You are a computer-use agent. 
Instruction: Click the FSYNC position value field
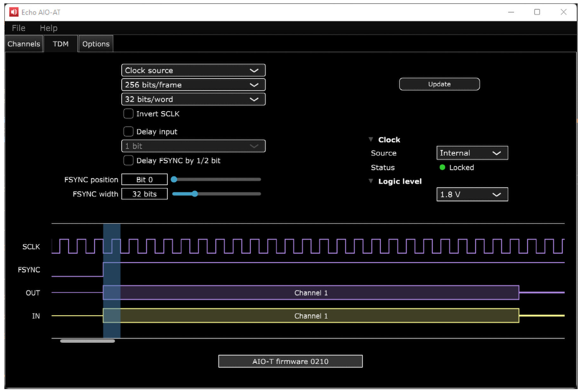click(x=145, y=179)
